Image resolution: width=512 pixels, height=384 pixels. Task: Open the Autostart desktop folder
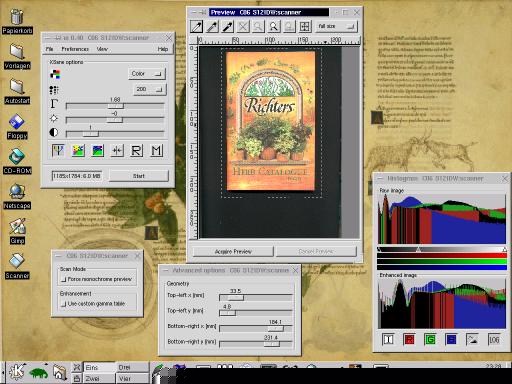(x=17, y=91)
